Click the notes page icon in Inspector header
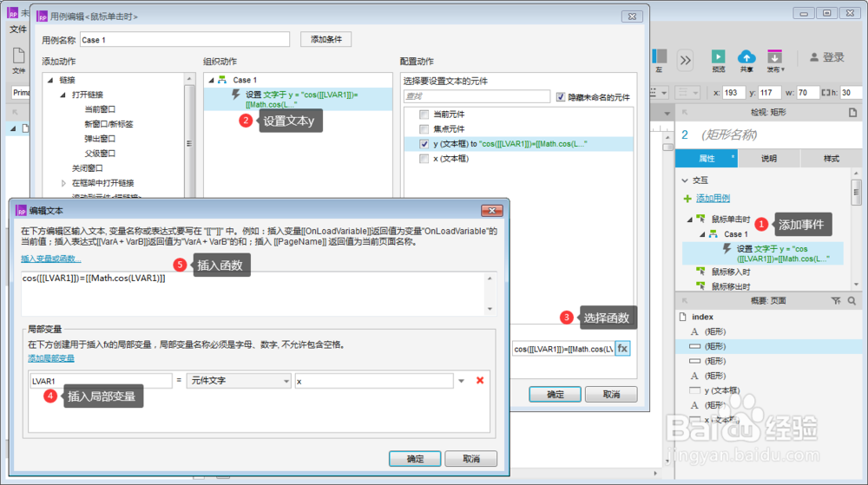 (x=852, y=112)
